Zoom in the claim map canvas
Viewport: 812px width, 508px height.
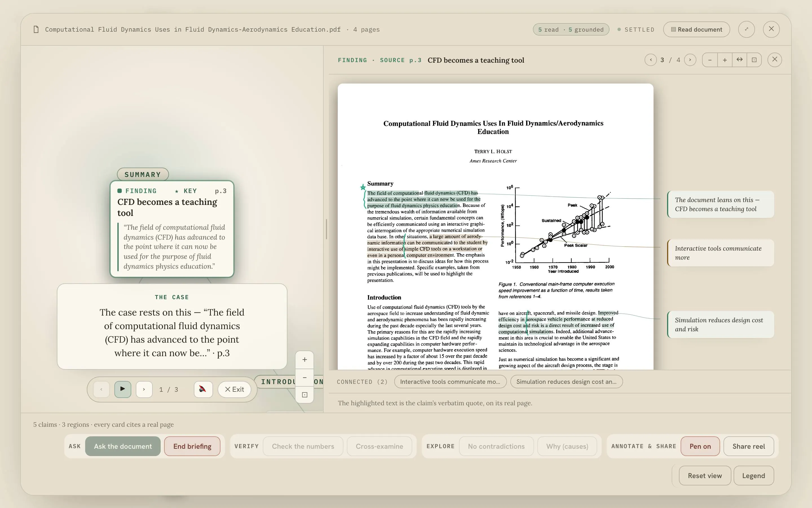304,360
